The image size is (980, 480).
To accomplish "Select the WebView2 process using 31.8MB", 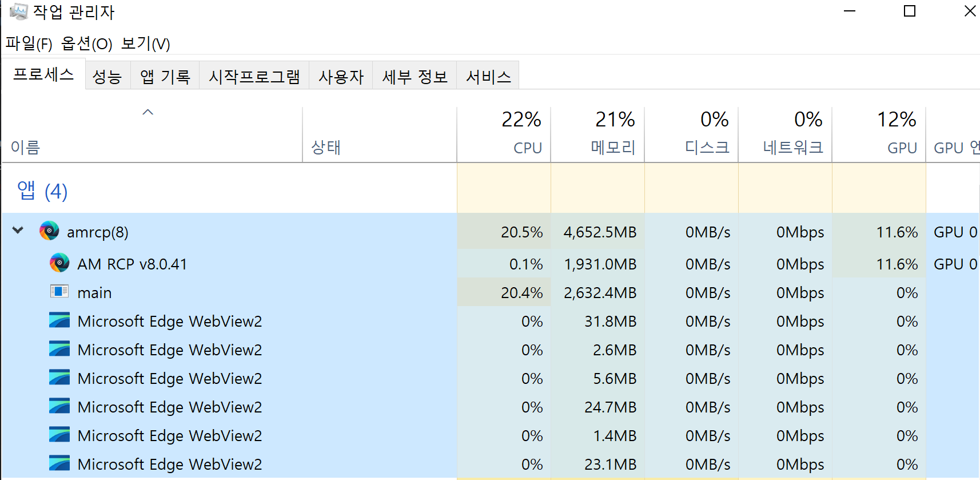I will (x=170, y=321).
